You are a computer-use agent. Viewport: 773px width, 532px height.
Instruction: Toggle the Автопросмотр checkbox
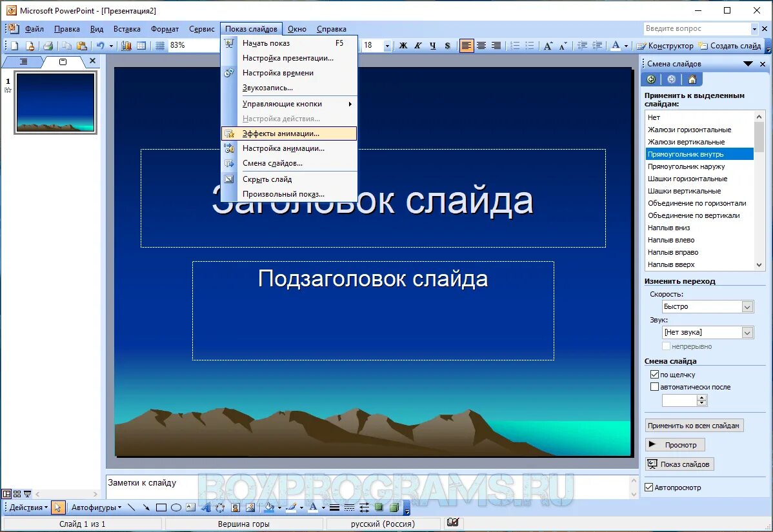click(x=648, y=487)
